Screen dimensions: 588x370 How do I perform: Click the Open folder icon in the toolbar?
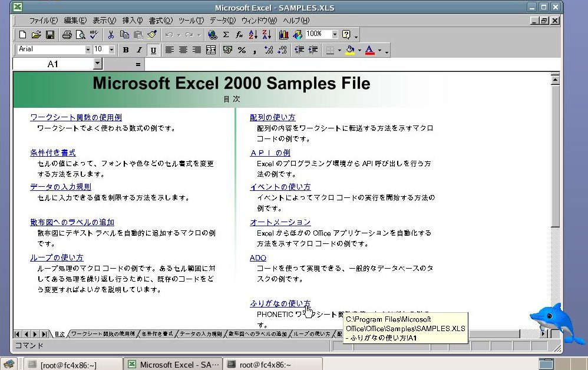36,35
